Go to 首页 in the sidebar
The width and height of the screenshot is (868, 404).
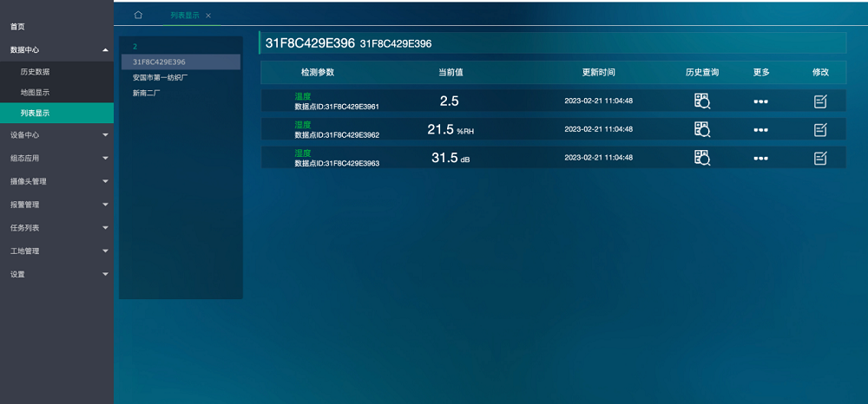coord(18,27)
